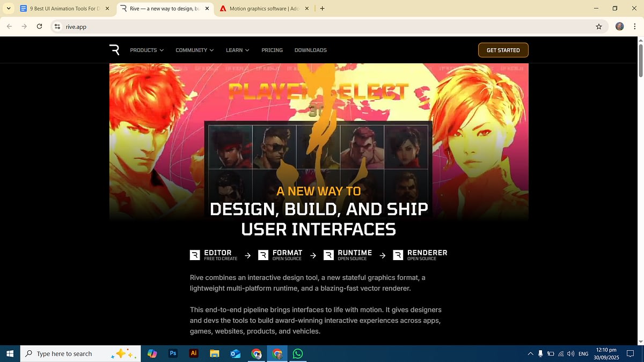Open Photoshop from the taskbar

tap(173, 353)
